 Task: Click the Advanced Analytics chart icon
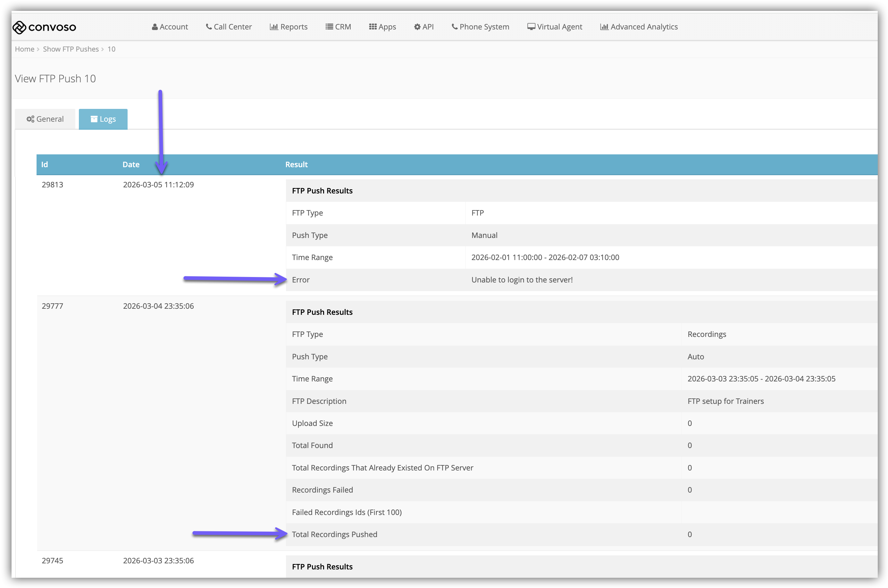click(x=604, y=27)
